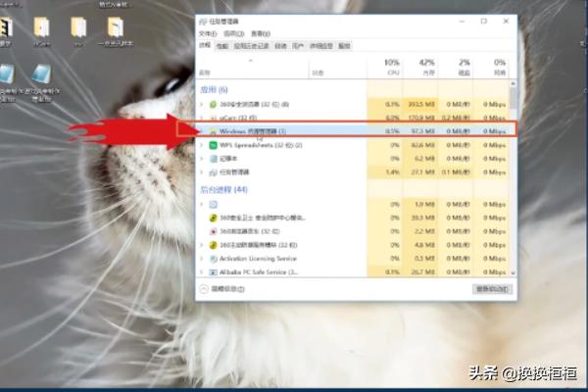Click the 360安全卫士 protection module icon

(x=213, y=218)
